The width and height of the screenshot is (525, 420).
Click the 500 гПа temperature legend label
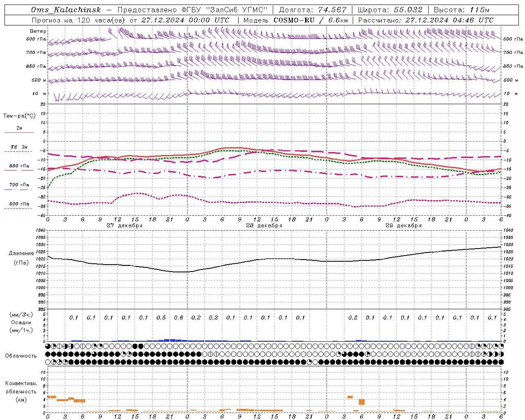pyautogui.click(x=19, y=204)
